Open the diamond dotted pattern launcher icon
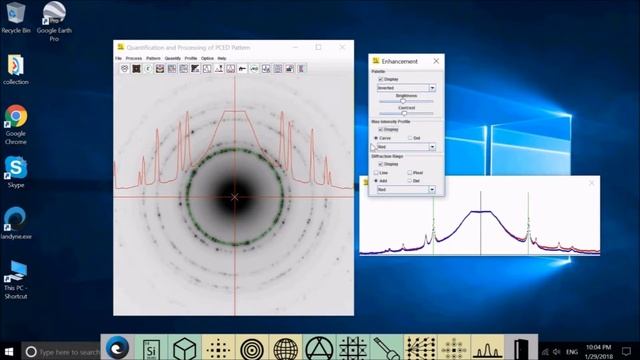Screen dimensions: 640x360 coord(453,349)
